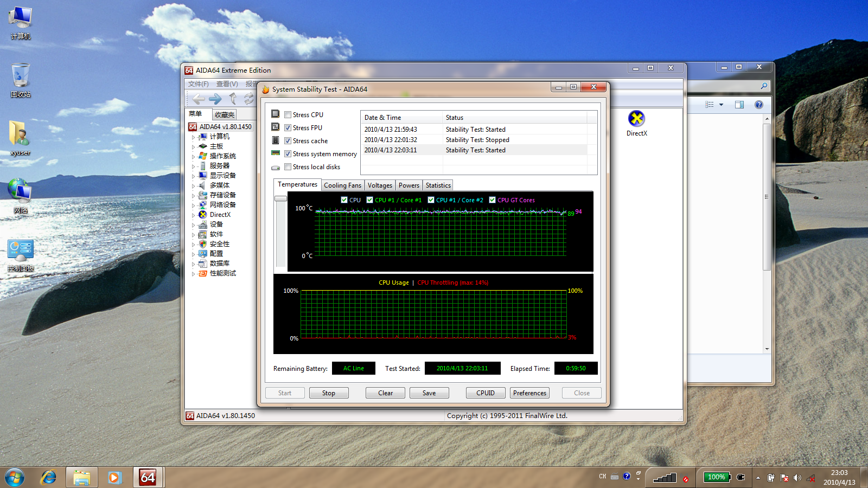Click the flame icon in Stability Test title bar

click(266, 89)
